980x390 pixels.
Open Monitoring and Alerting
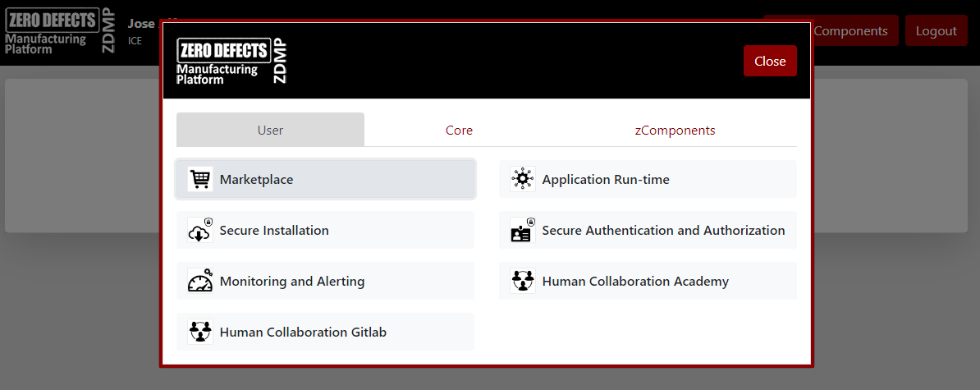pyautogui.click(x=326, y=282)
